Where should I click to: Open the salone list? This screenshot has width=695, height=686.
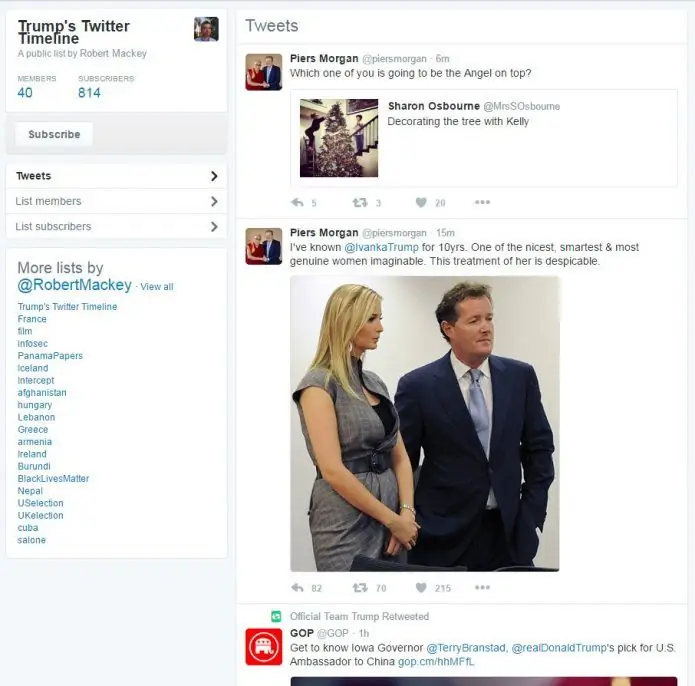point(31,540)
